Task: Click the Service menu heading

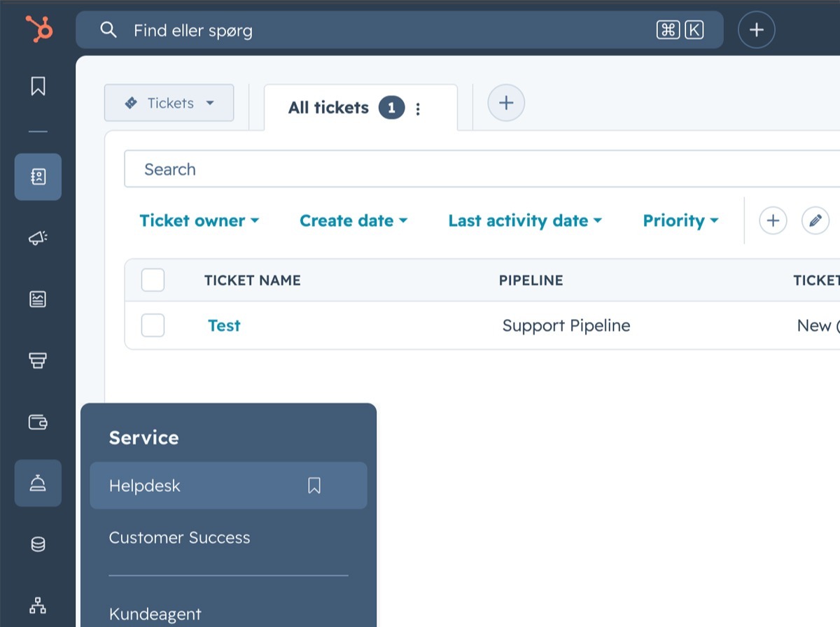Action: point(143,437)
